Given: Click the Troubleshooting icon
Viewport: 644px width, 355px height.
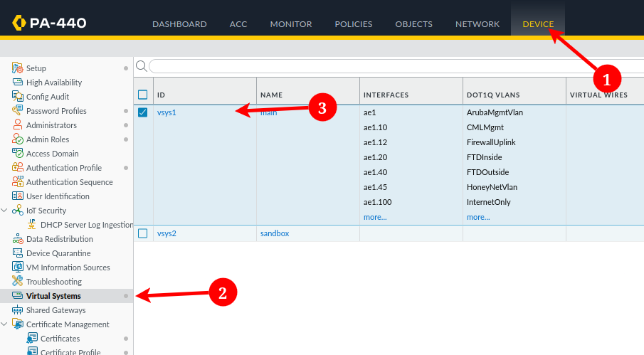Looking at the screenshot, I should click(x=19, y=282).
